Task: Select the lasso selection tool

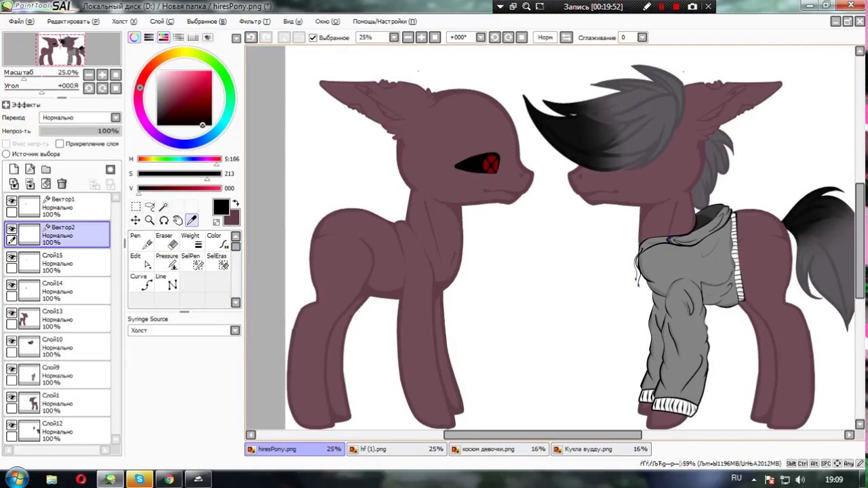Action: click(x=150, y=207)
